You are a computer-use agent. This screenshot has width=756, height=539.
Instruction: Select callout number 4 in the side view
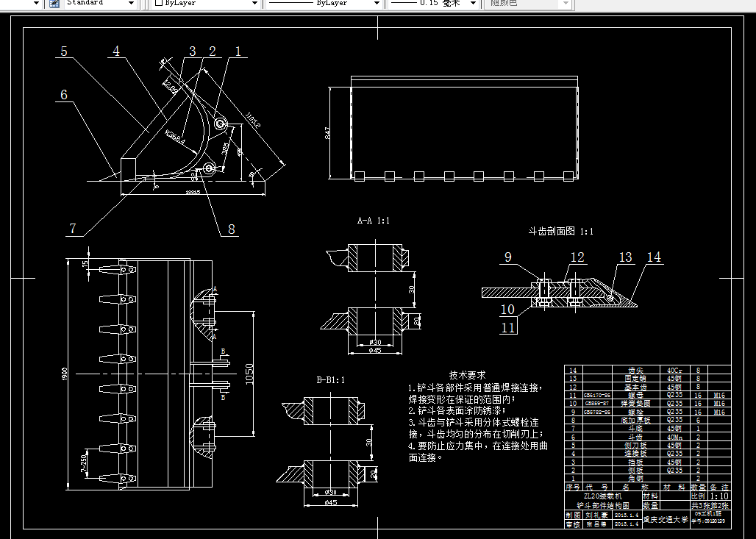pyautogui.click(x=116, y=51)
